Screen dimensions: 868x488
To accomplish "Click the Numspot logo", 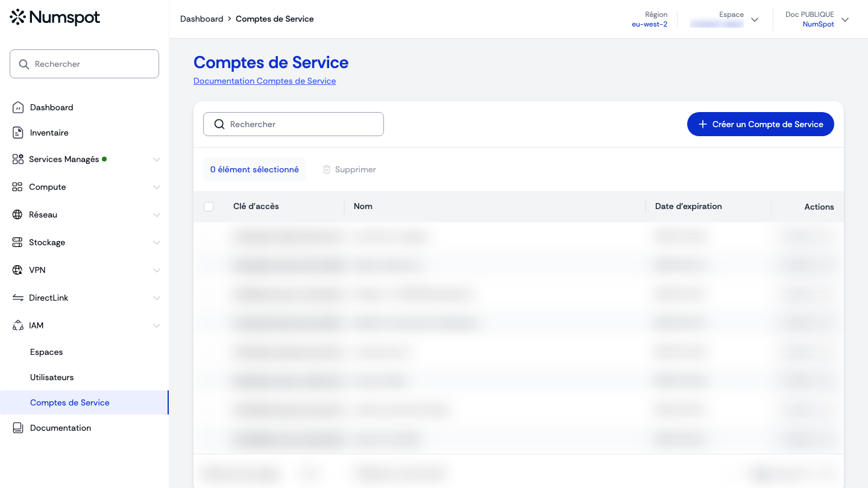I will tap(55, 17).
